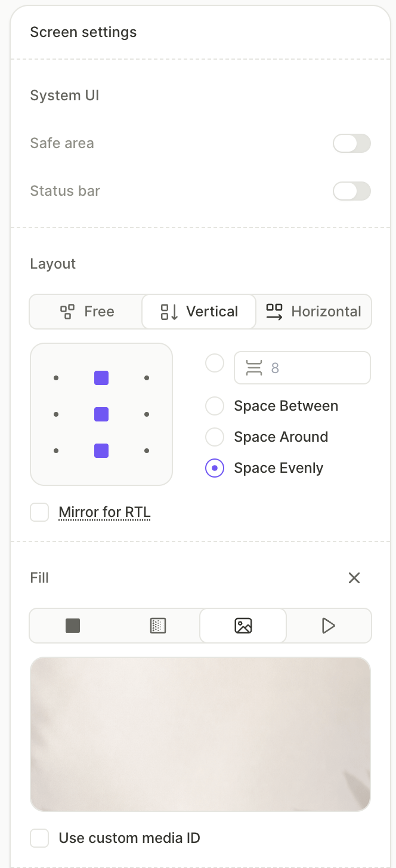Click the Mirror for RTL label

pos(104,512)
